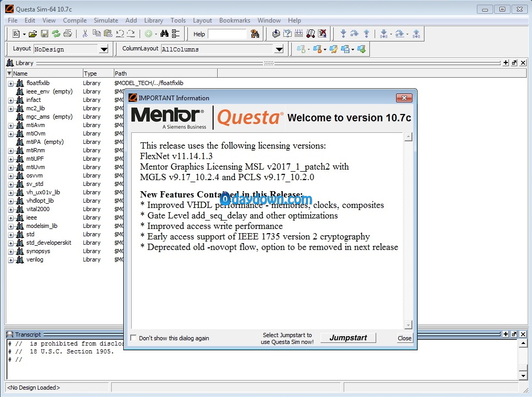The width and height of the screenshot is (532, 397).
Task: Select the vital2000 library row
Action: [38, 209]
